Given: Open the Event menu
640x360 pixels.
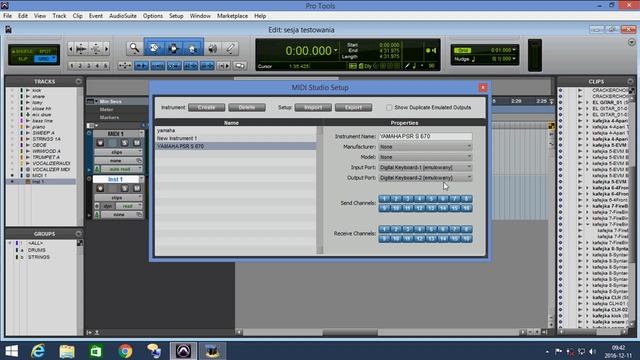Looking at the screenshot, I should [x=96, y=16].
